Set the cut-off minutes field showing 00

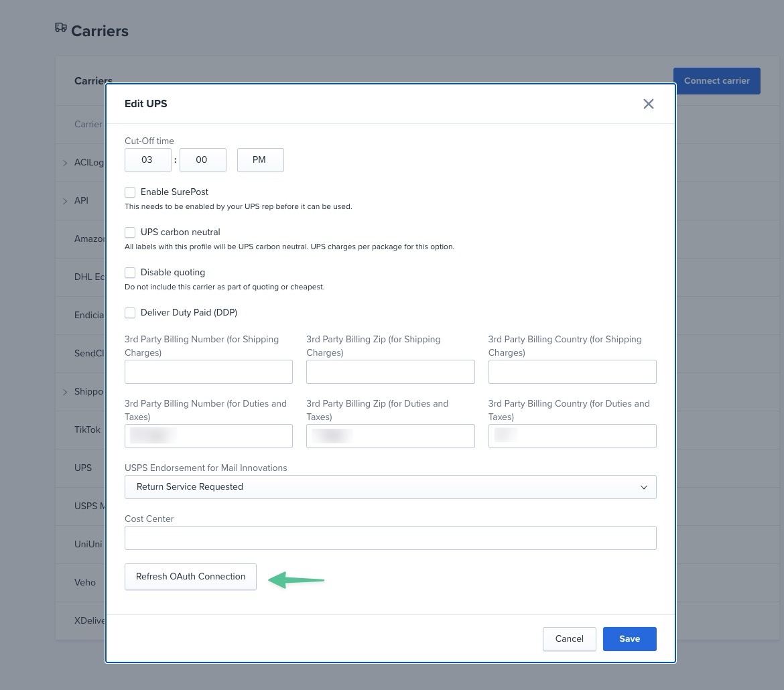(x=202, y=160)
